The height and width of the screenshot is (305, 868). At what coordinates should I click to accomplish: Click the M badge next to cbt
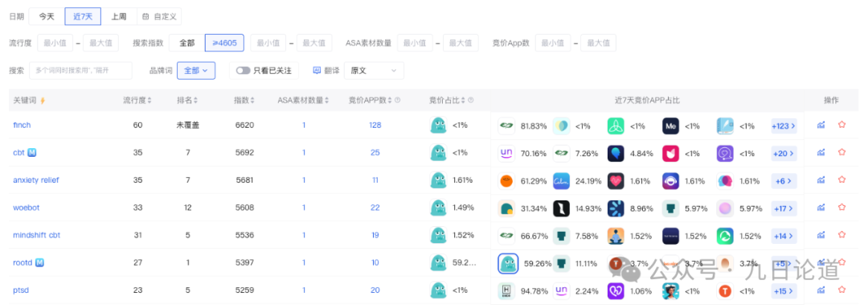[32, 152]
